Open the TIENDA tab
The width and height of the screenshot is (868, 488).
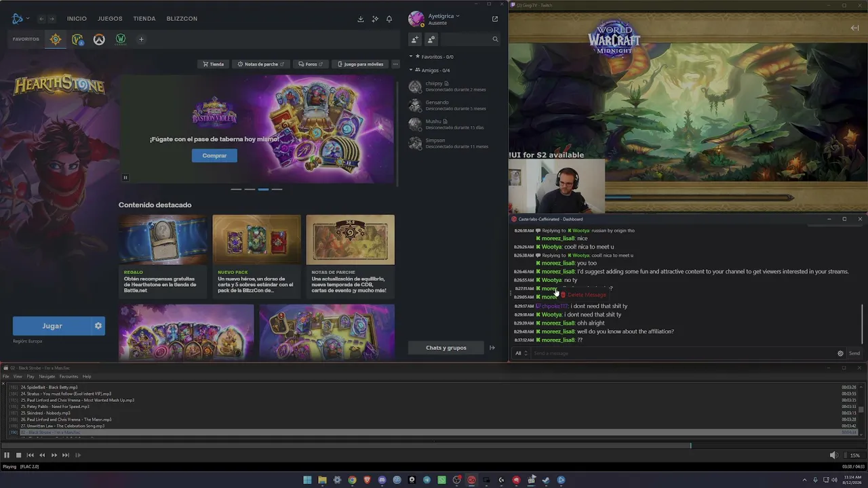tap(144, 18)
